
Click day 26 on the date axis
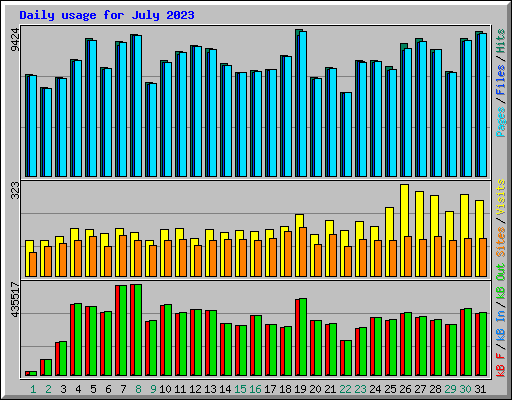pyautogui.click(x=405, y=389)
